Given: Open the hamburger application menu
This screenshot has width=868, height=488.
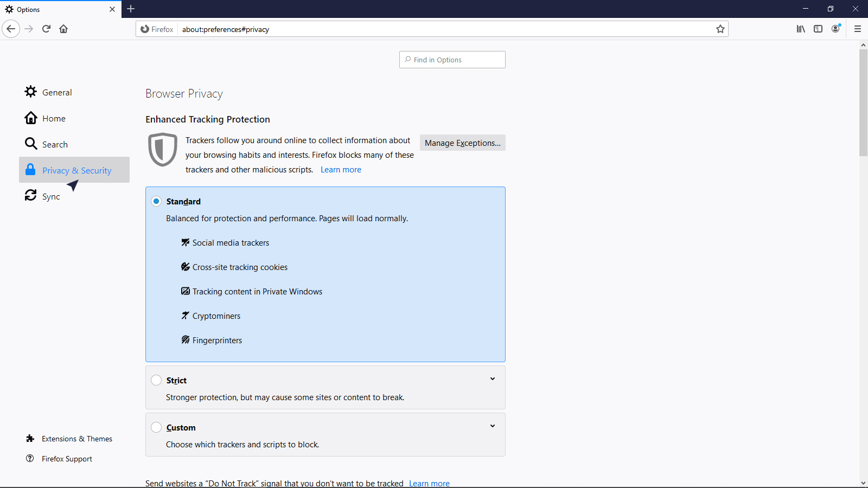Looking at the screenshot, I should [x=858, y=29].
